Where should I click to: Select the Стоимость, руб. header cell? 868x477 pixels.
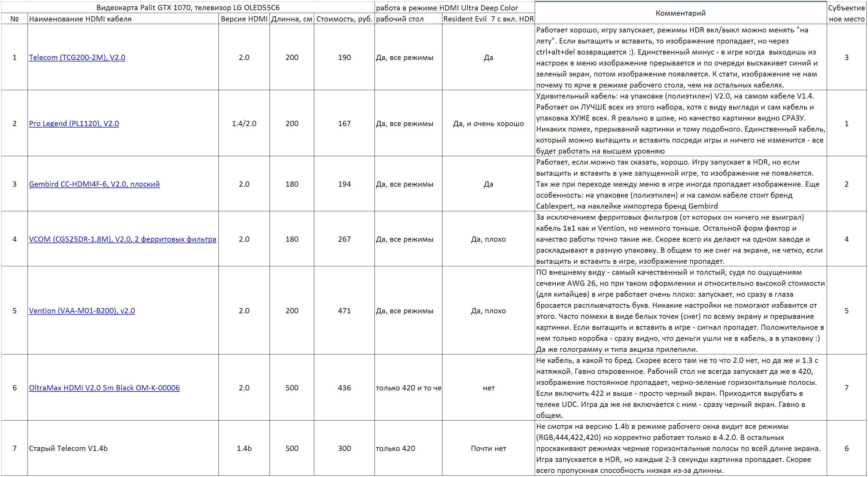point(344,19)
